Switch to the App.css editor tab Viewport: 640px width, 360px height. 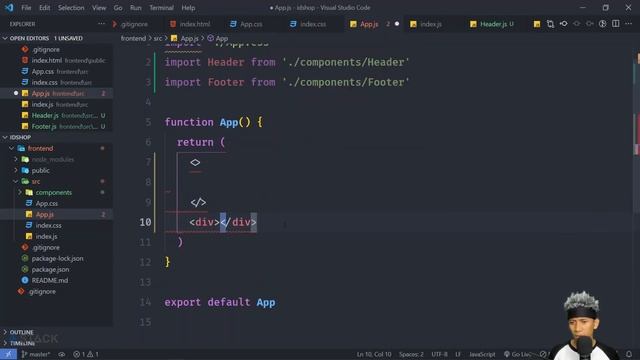[251, 24]
